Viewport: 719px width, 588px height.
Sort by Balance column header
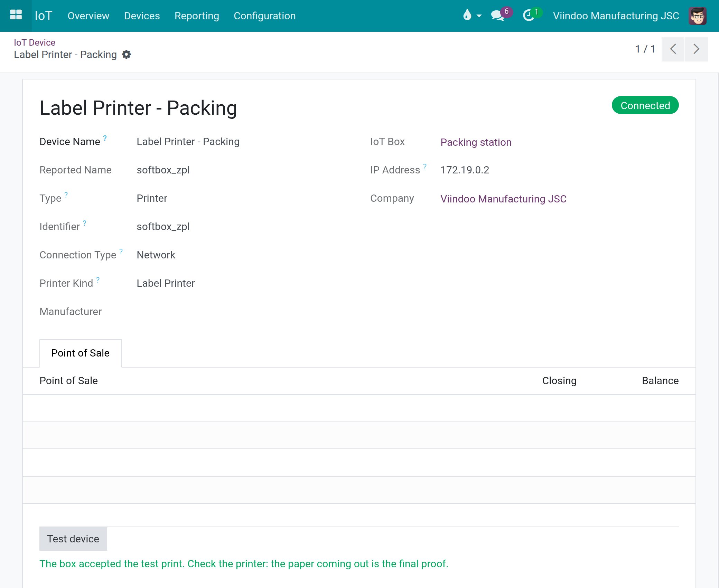[660, 380]
